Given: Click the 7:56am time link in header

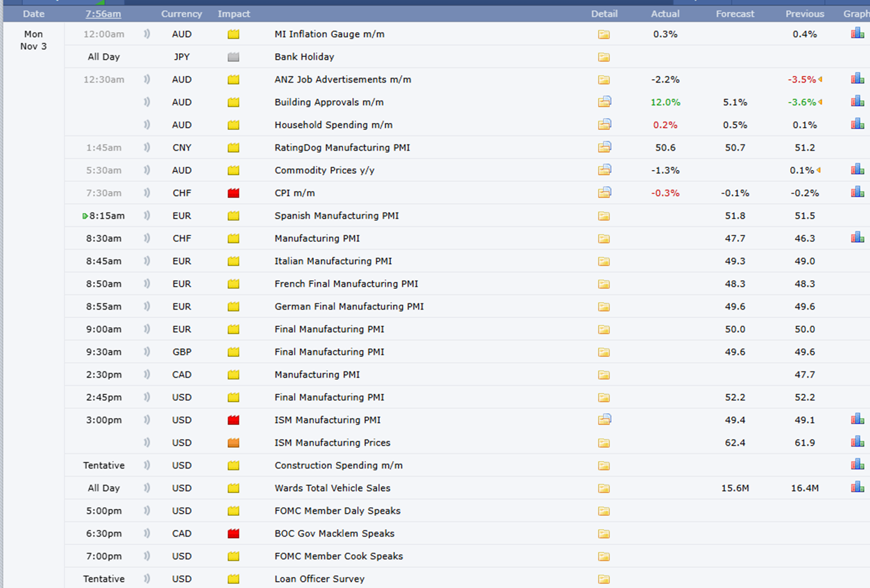Looking at the screenshot, I should 103,14.
